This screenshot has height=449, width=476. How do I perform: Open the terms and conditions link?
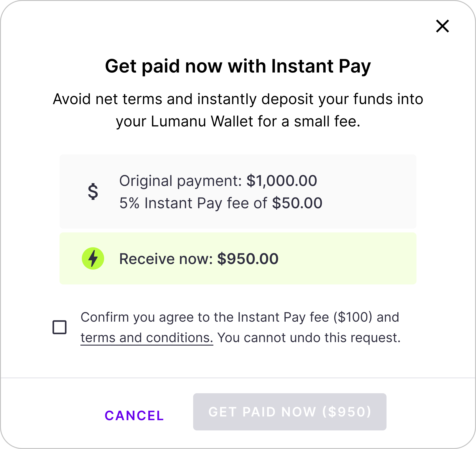click(x=146, y=338)
